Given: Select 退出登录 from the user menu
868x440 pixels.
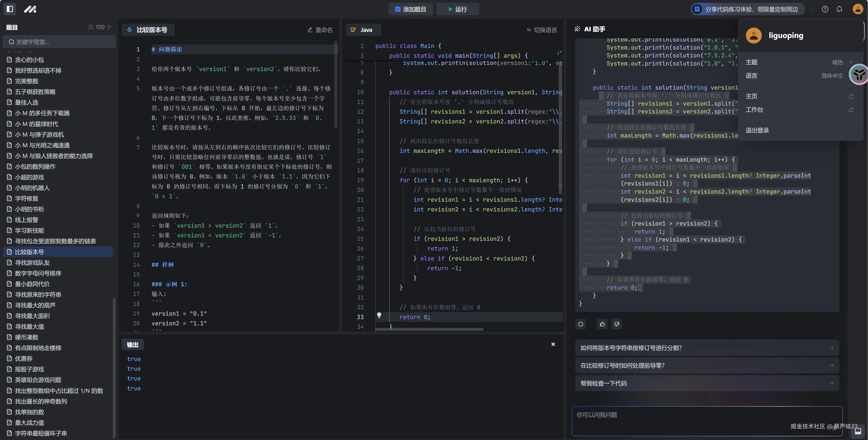Looking at the screenshot, I should 757,130.
